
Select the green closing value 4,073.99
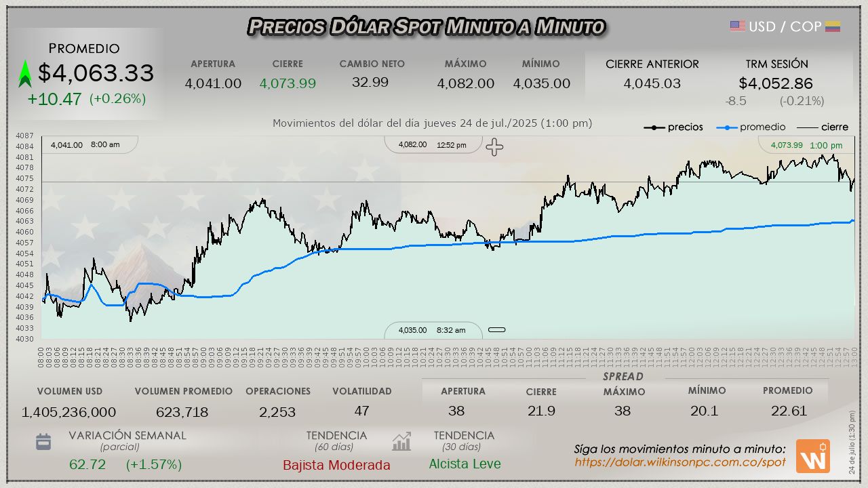[x=288, y=83]
